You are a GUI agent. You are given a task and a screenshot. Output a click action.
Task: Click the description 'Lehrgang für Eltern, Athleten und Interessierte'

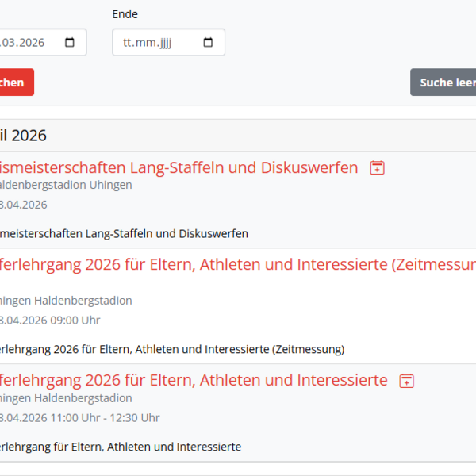(119, 447)
